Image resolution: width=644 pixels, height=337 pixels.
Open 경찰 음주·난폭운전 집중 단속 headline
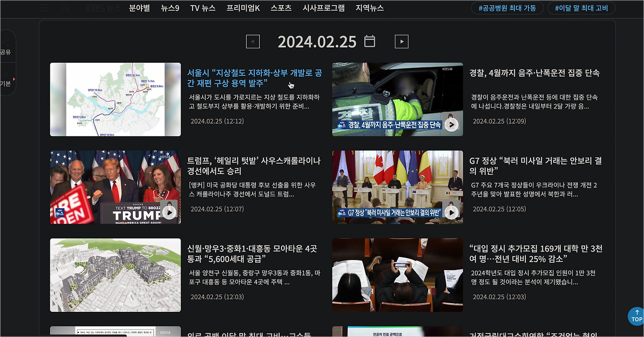(534, 73)
